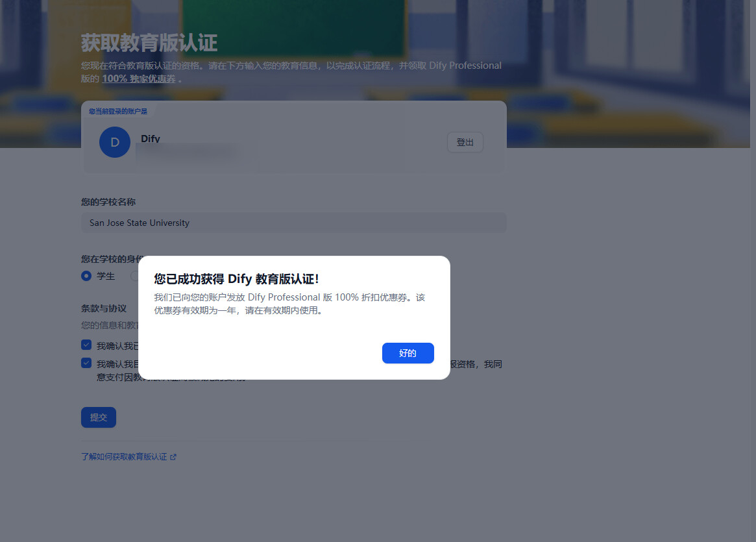Open the 了解如何获取教育版认证 link

click(124, 457)
